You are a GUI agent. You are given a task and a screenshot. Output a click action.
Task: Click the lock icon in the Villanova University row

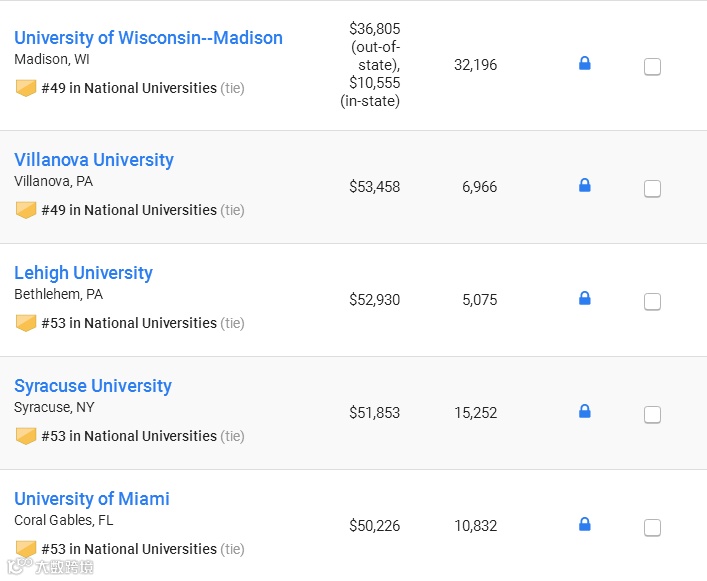click(585, 185)
